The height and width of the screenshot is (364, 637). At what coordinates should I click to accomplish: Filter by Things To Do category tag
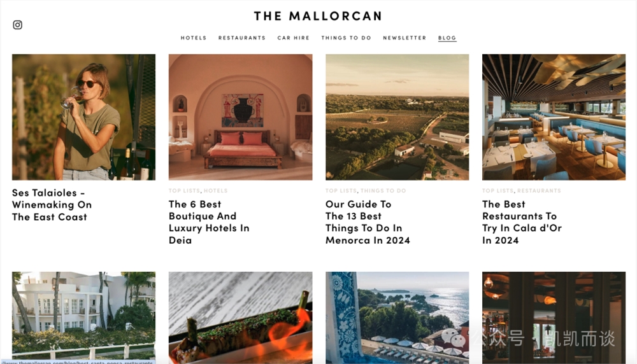point(383,191)
